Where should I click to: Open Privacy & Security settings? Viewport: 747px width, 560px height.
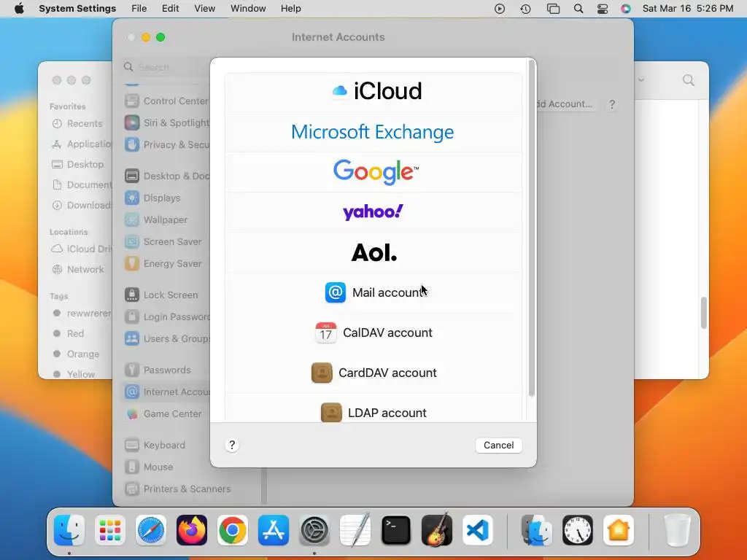167,145
